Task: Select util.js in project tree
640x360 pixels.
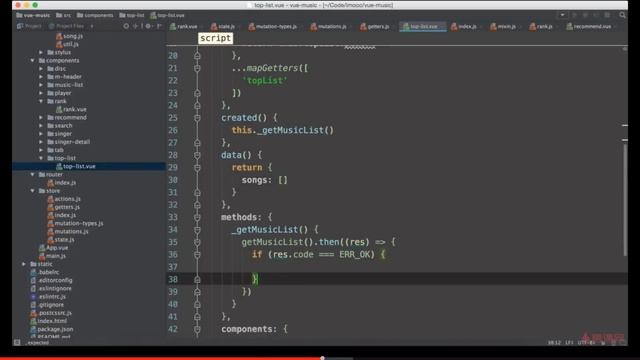Action: click(67, 44)
